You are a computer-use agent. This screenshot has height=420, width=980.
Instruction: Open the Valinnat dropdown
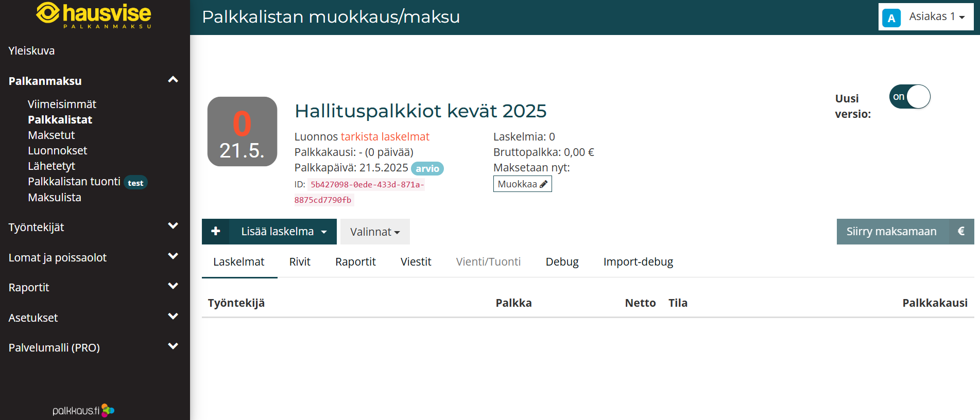[x=375, y=232]
